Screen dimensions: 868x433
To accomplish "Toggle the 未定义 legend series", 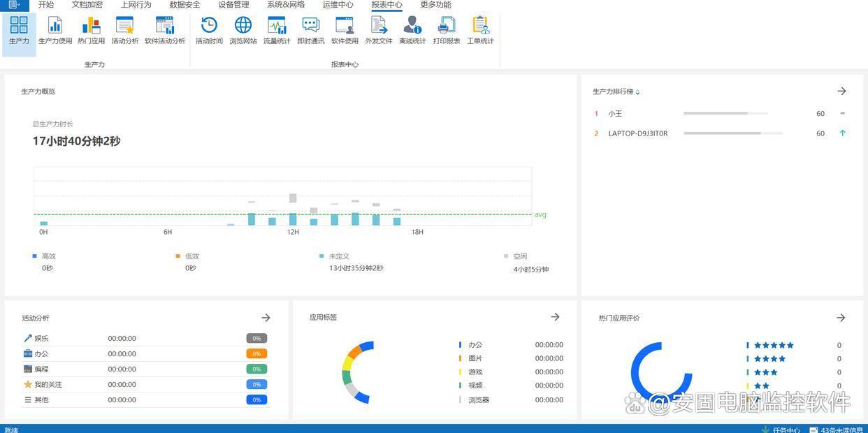I will [338, 256].
